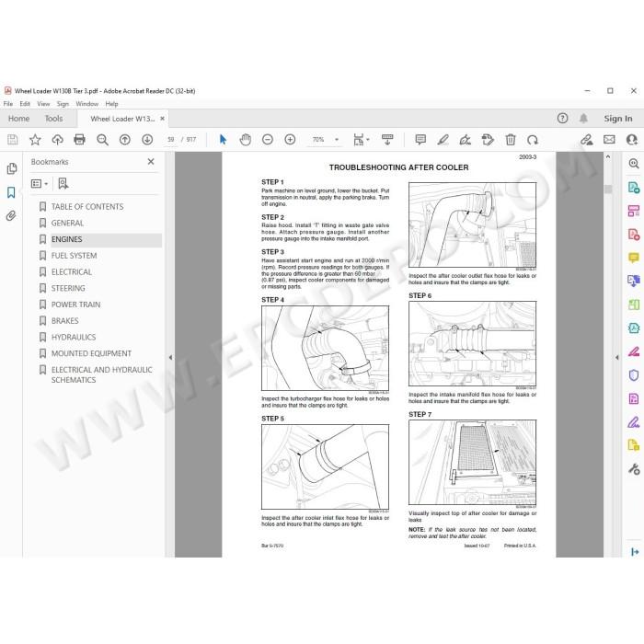The height and width of the screenshot is (644, 644).
Task: Send file by email envelope icon
Action: [609, 140]
